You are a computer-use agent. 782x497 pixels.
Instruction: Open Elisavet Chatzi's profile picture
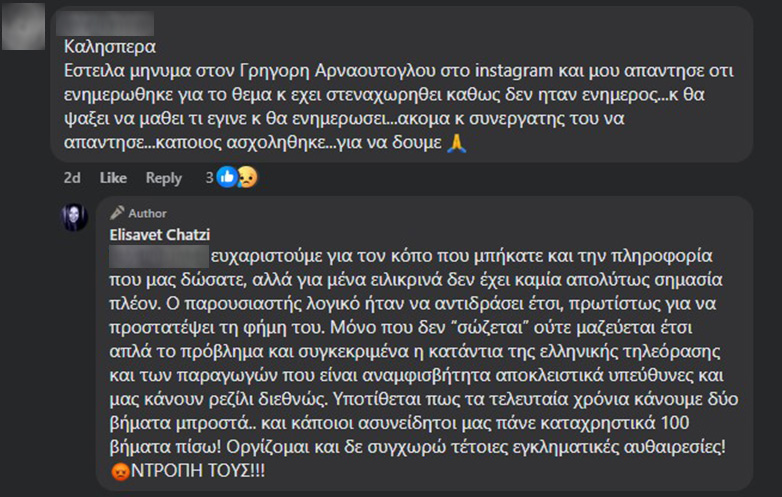coord(76,216)
